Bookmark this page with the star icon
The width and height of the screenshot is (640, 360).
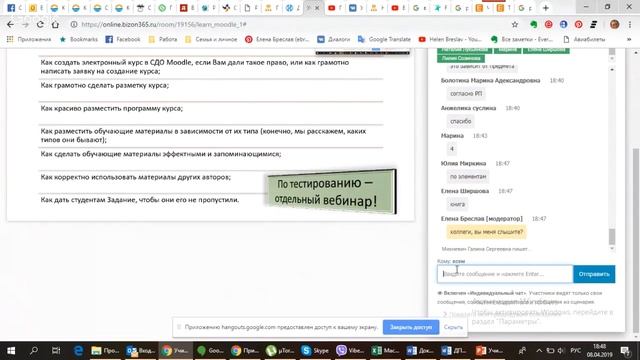click(x=515, y=24)
